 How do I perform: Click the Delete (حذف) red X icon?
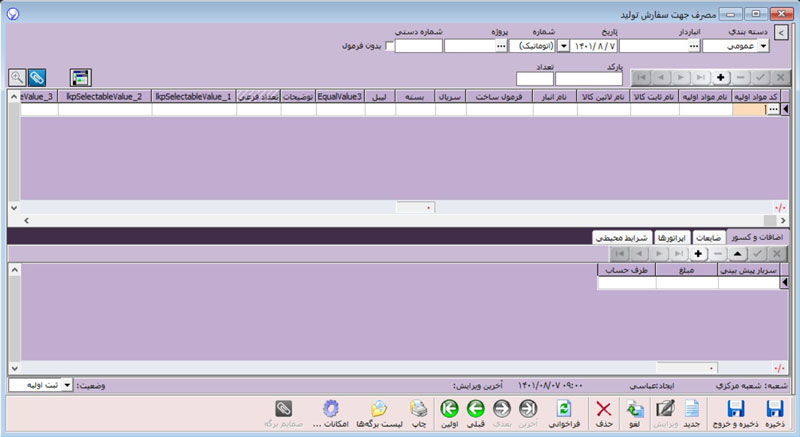(x=604, y=410)
